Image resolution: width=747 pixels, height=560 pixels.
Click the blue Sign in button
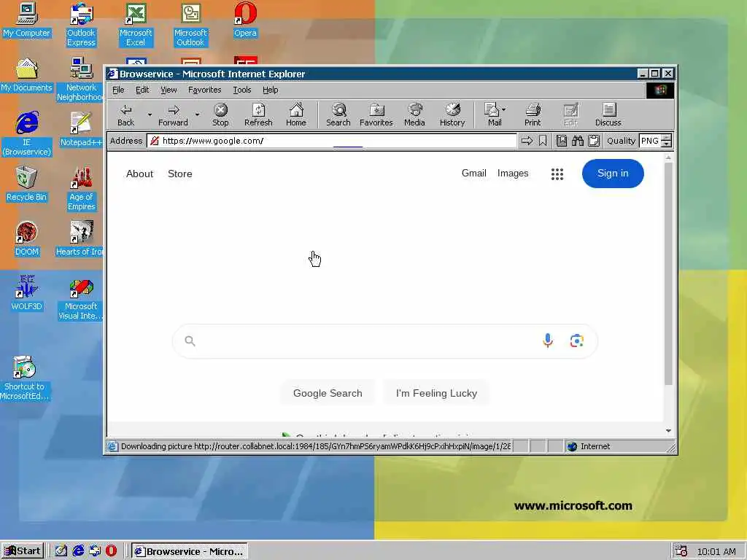pyautogui.click(x=613, y=174)
